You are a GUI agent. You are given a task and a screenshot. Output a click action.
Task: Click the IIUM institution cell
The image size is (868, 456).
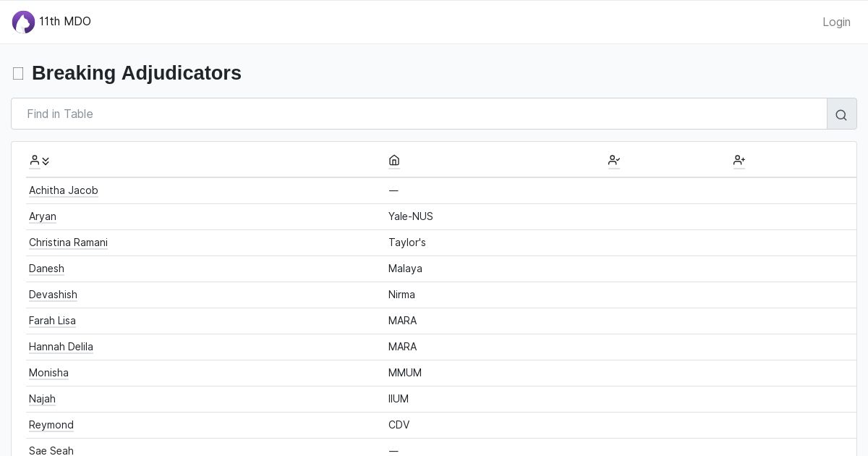pyautogui.click(x=399, y=399)
